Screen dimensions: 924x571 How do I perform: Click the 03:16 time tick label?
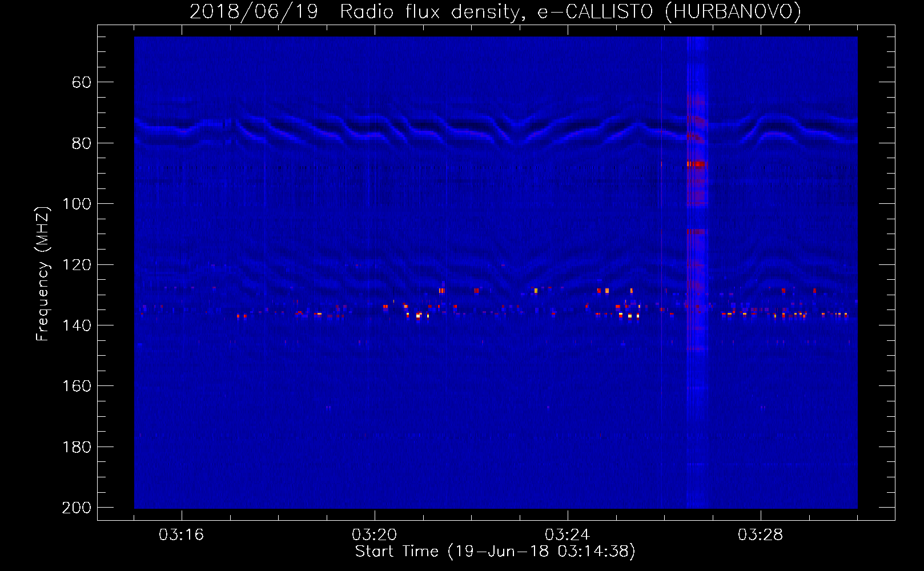tap(181, 535)
